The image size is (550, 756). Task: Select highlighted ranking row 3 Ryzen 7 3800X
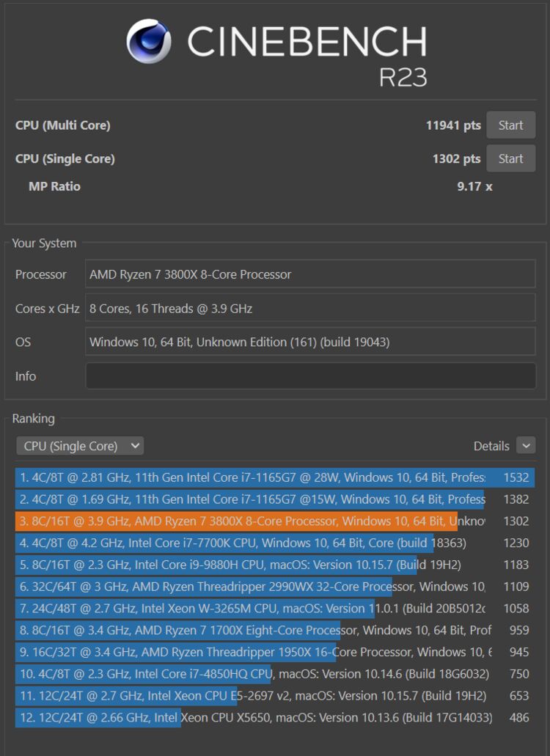click(x=275, y=521)
